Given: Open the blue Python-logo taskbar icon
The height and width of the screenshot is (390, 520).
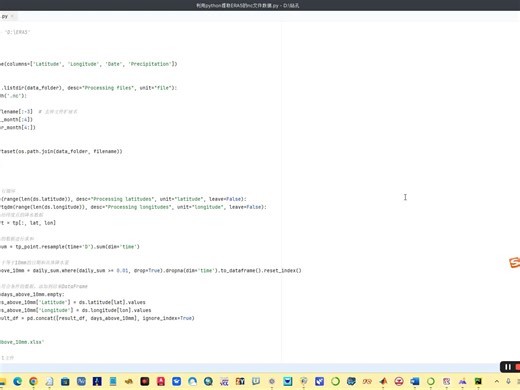Looking at the screenshot, I should coord(351,381).
